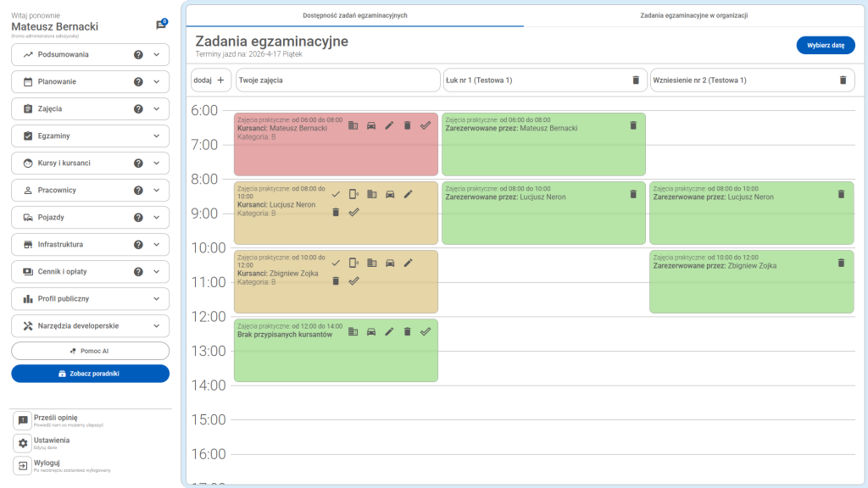Open the building icon on Mateusz Bernacki's lesson
The height and width of the screenshot is (488, 868).
pos(352,125)
